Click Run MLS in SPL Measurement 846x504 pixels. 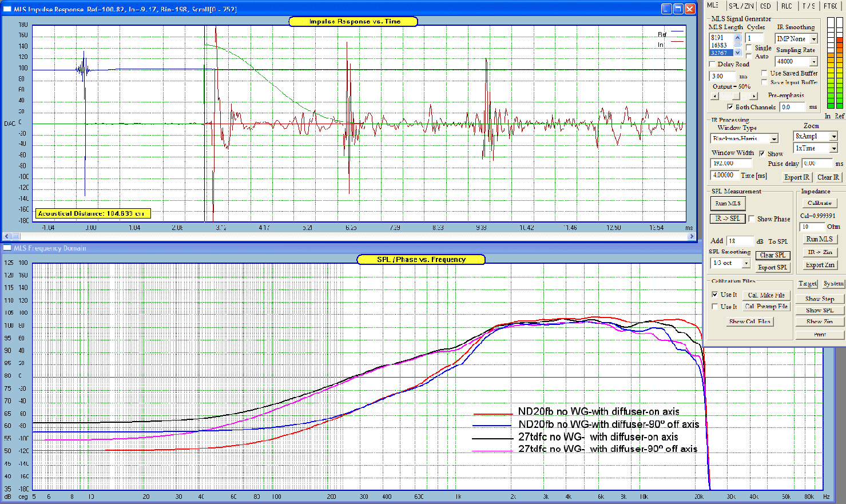coord(728,203)
